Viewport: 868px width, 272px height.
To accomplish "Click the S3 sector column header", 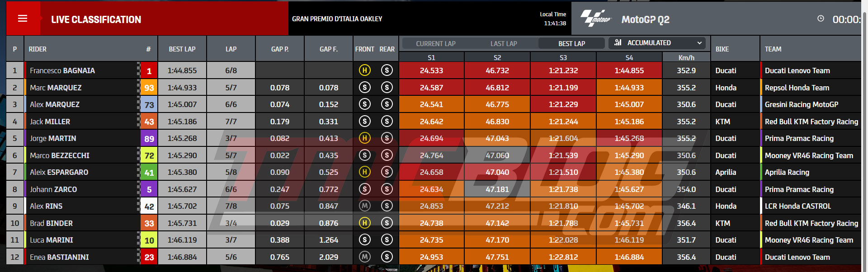I will pos(563,57).
